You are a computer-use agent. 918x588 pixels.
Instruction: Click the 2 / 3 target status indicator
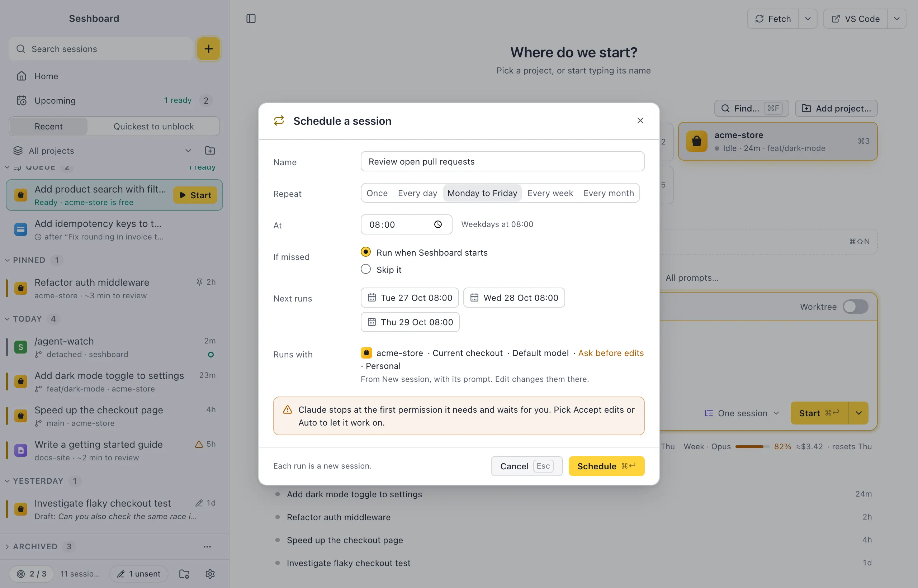click(x=31, y=574)
